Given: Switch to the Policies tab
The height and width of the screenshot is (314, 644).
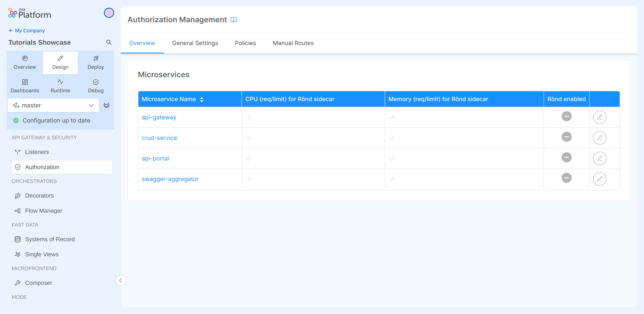Looking at the screenshot, I should click(245, 43).
